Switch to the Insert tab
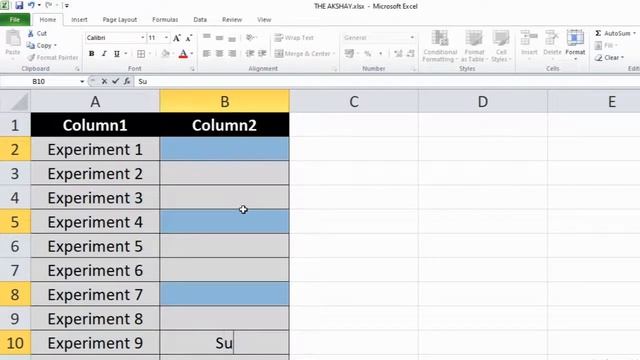 point(79,20)
